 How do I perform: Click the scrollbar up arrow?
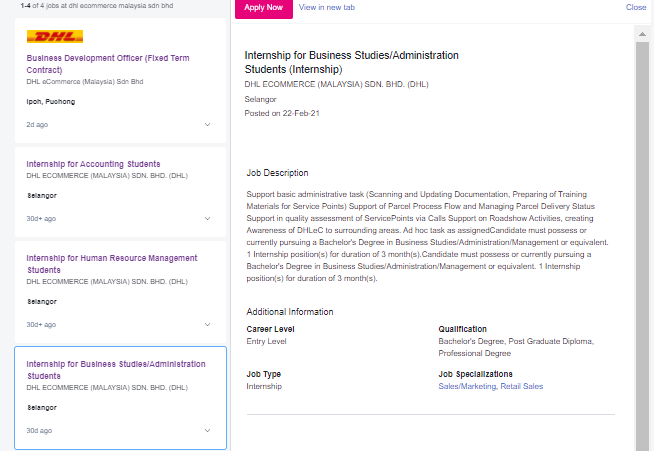(x=642, y=34)
